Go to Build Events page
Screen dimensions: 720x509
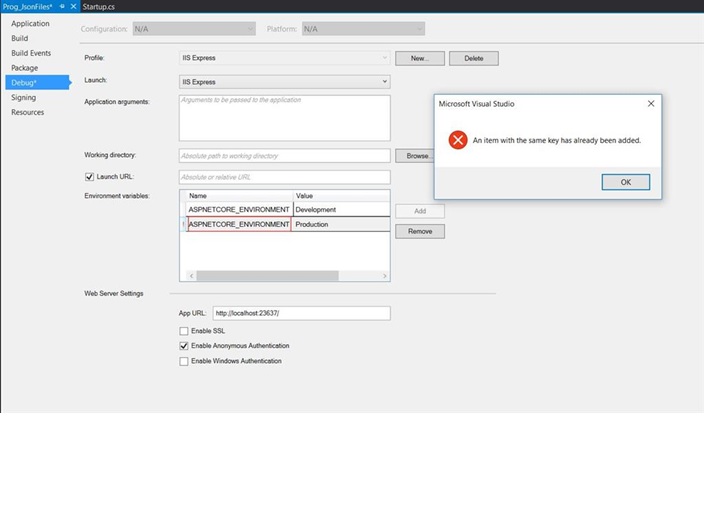[x=31, y=53]
